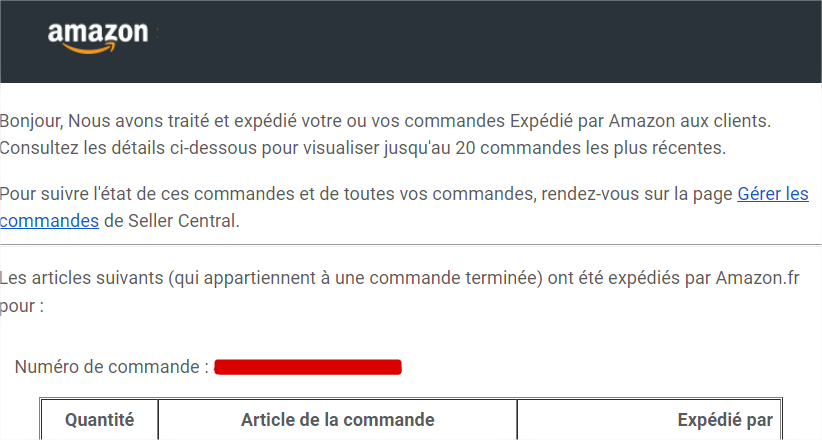Click the Amazon logo in header
The image size is (822, 440).
click(x=98, y=36)
